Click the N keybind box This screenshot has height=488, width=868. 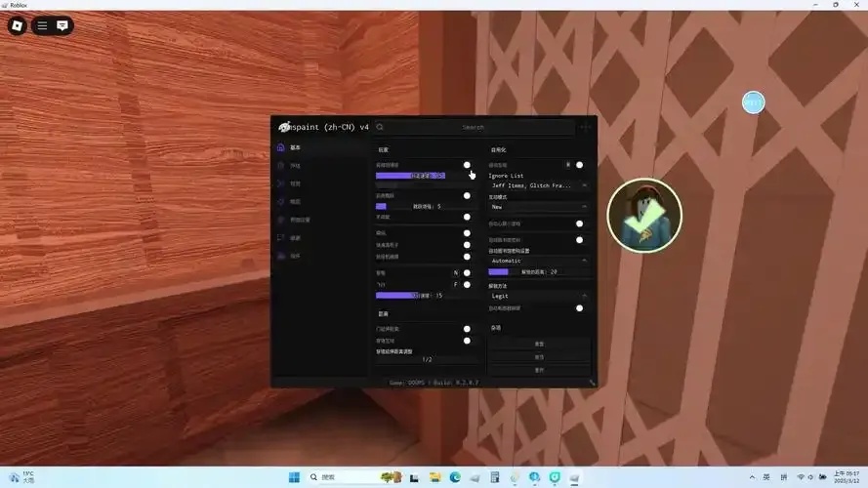pyautogui.click(x=456, y=272)
